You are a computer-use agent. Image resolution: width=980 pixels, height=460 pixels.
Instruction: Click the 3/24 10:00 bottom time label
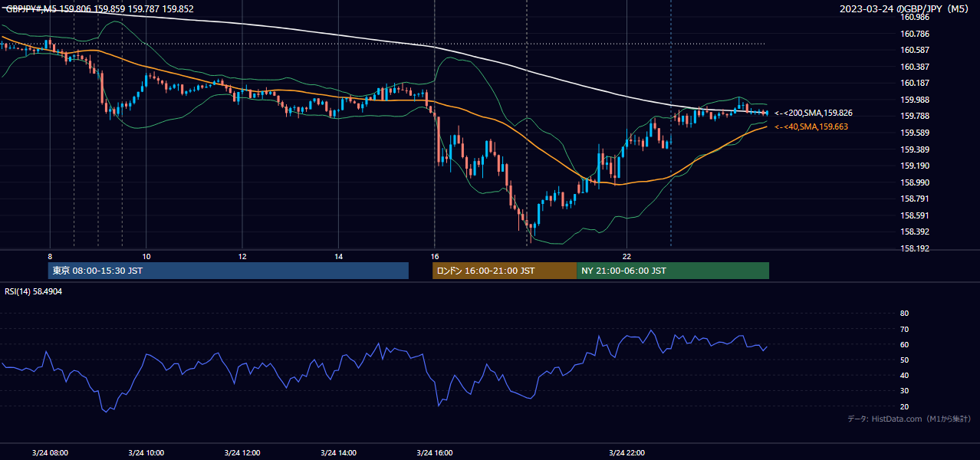146,452
